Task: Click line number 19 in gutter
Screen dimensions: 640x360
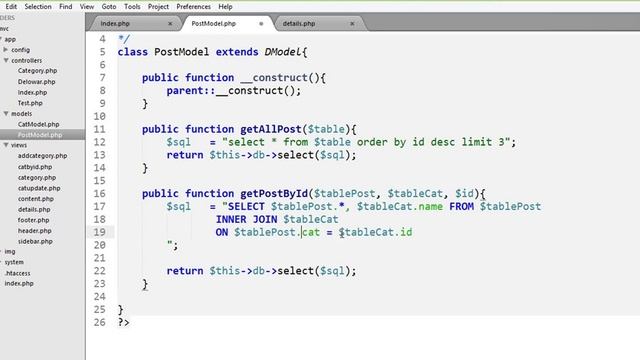Action: (x=100, y=232)
